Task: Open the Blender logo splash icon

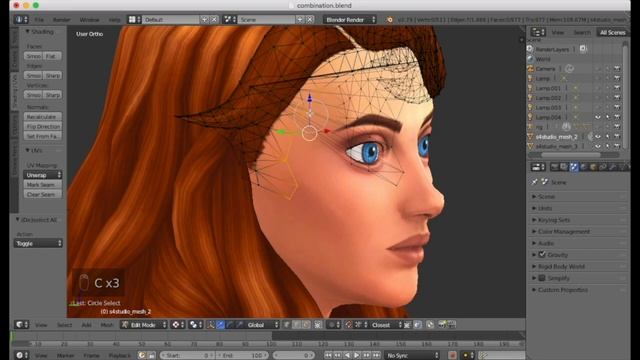Action: click(389, 19)
